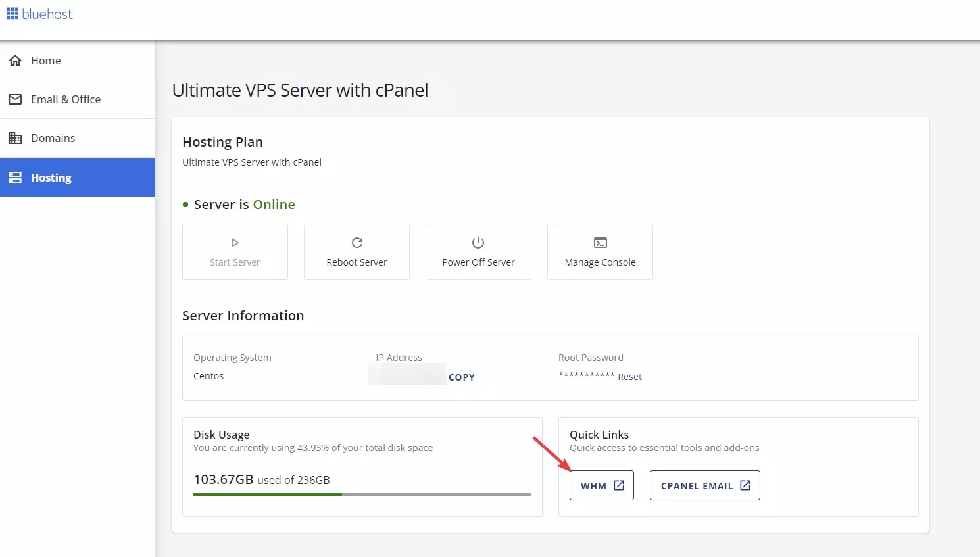Click the Manage Console terminal icon
This screenshot has width=980, height=557.
click(x=600, y=243)
